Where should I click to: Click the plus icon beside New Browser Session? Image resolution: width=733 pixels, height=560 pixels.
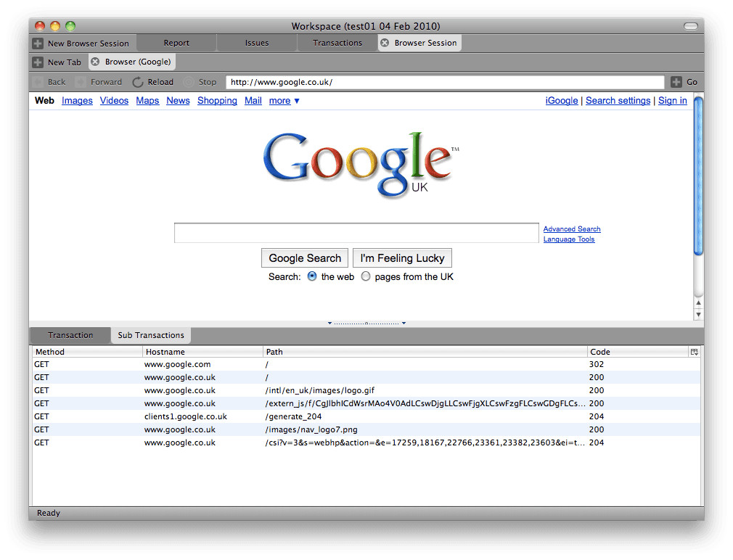[x=38, y=44]
